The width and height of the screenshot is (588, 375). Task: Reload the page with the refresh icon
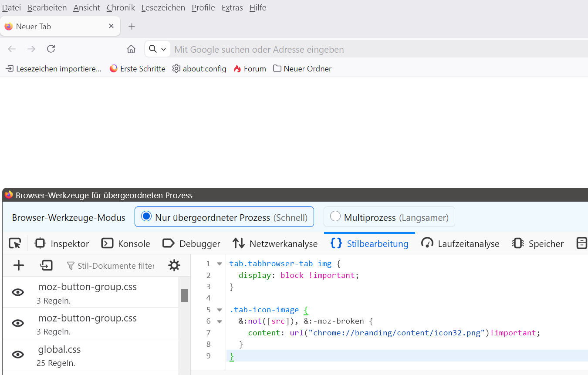51,49
